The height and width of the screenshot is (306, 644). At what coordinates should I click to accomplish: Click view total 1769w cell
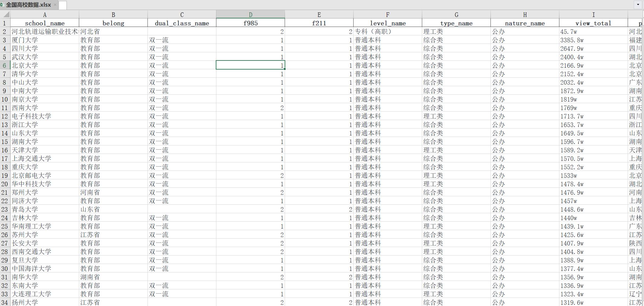594,108
